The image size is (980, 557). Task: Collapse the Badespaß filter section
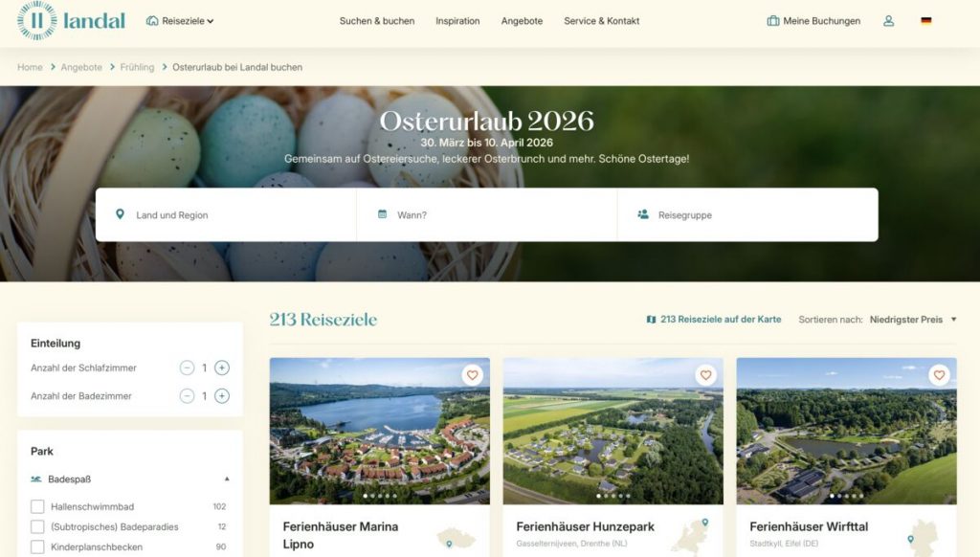(x=227, y=479)
